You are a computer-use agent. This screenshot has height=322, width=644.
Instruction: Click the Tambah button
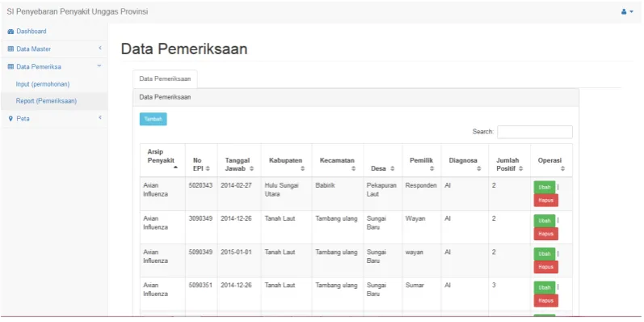tap(154, 119)
